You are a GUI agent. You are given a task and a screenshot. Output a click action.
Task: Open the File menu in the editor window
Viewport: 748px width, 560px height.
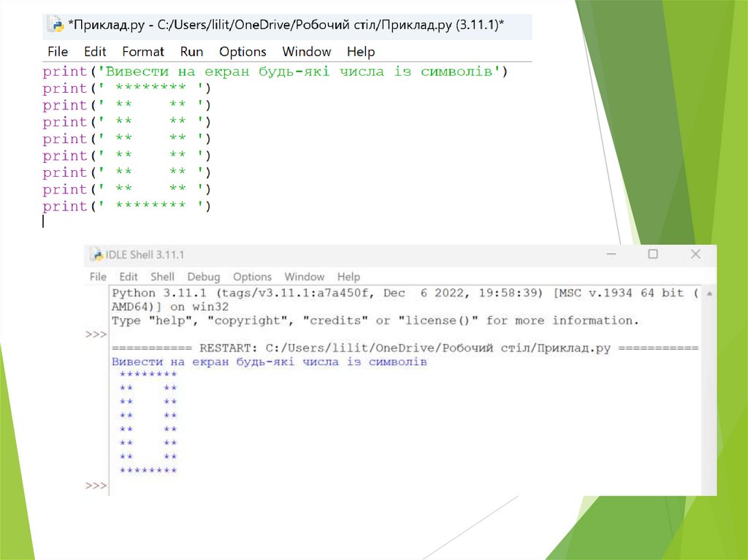pos(58,52)
